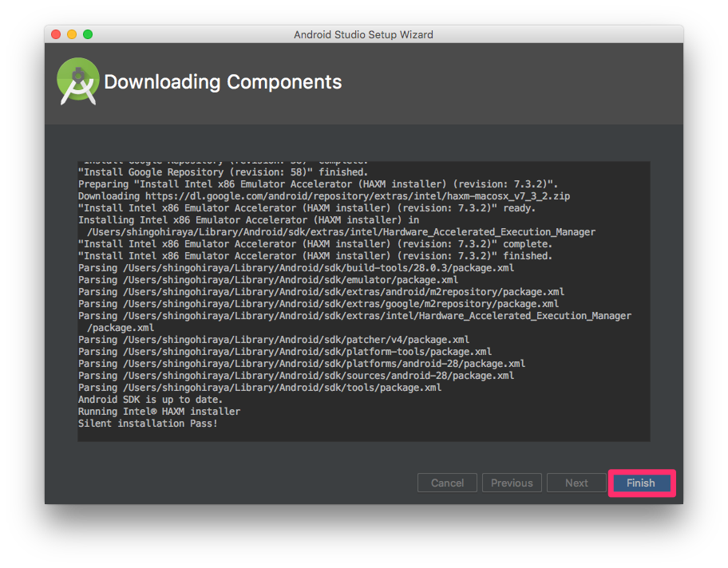Click the Parsing platform-tools/package.xml line

coord(285,351)
